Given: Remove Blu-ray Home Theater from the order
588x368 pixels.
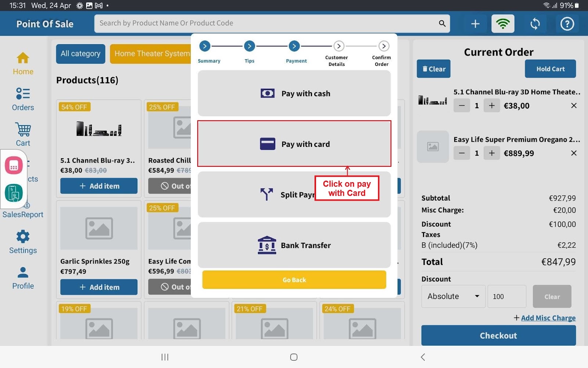Looking at the screenshot, I should 574,106.
